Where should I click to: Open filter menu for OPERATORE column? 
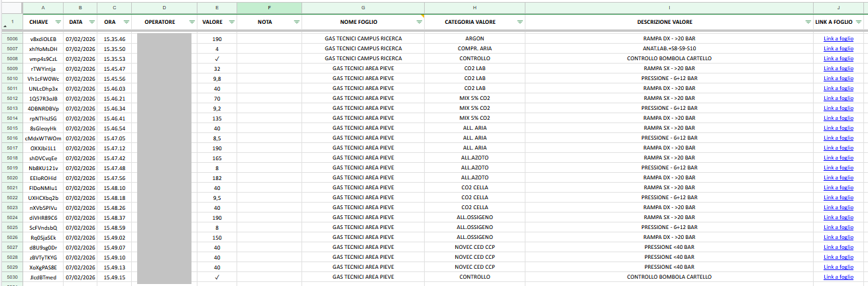(190, 22)
